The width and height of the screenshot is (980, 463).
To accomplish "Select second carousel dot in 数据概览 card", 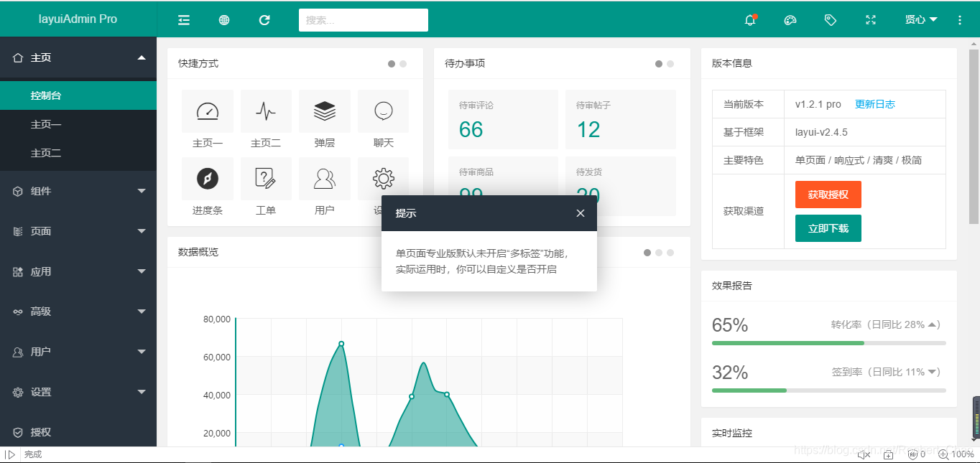I will 659,253.
